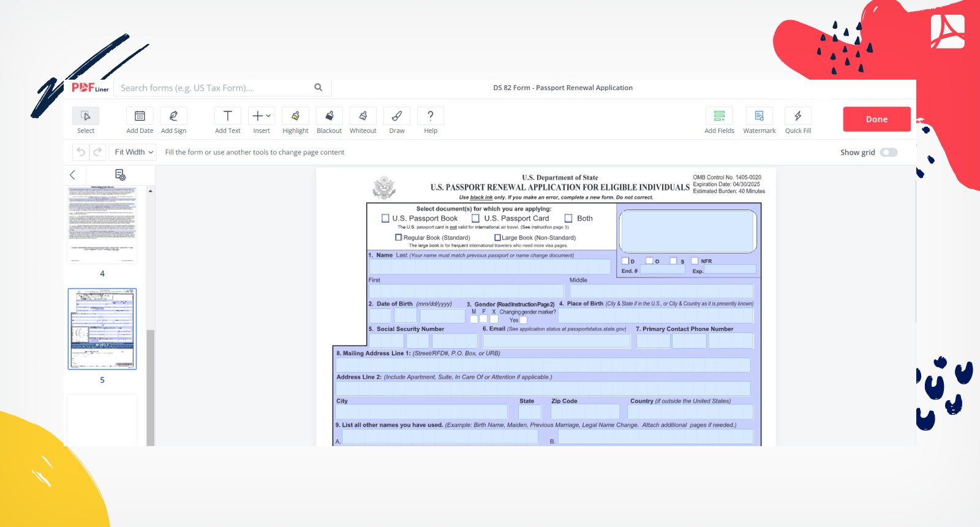
Task: Click the Search forms input field
Action: tap(214, 88)
